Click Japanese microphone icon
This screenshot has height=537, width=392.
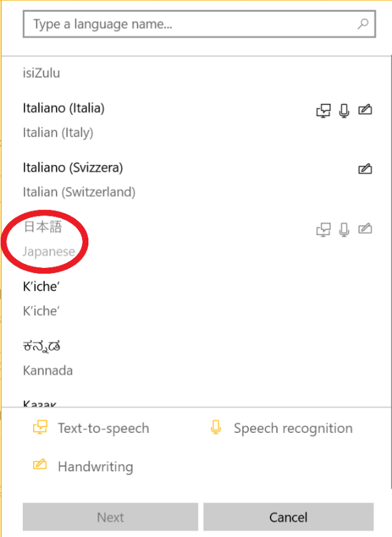344,229
